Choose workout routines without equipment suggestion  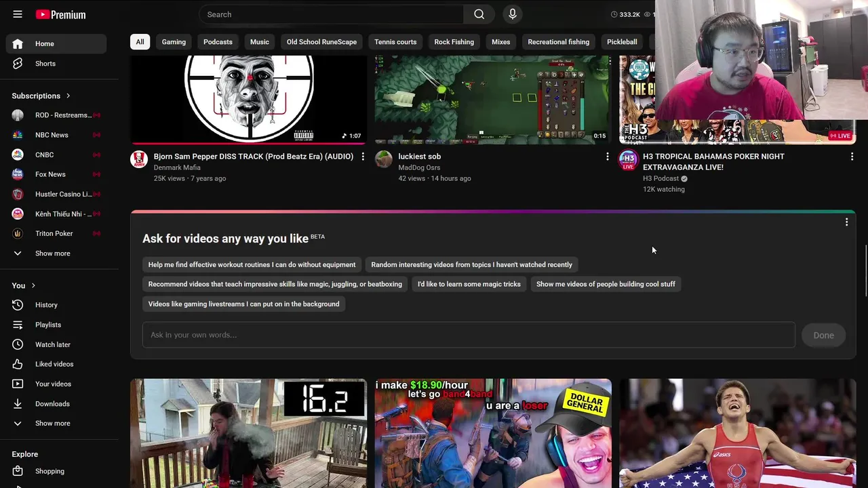[252, 265]
